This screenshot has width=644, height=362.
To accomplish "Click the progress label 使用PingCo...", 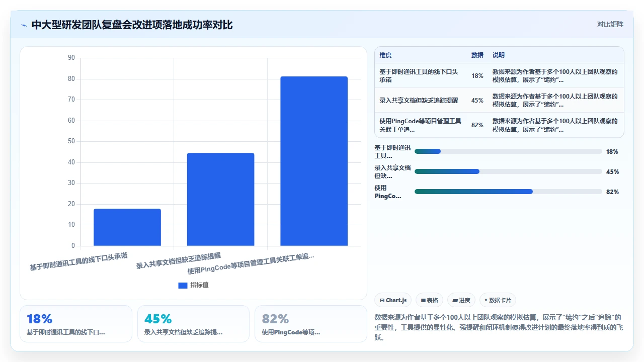I will pos(388,192).
